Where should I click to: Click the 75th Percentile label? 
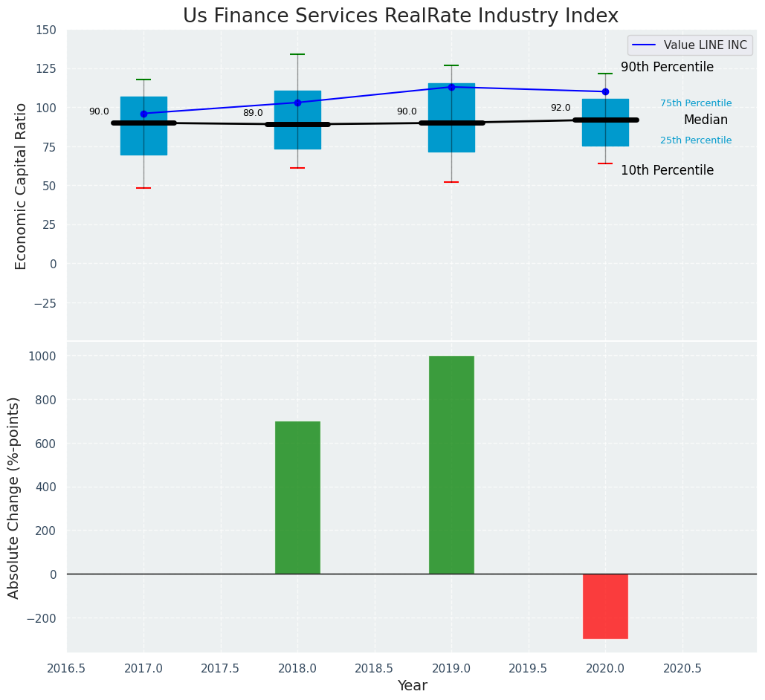pos(696,103)
